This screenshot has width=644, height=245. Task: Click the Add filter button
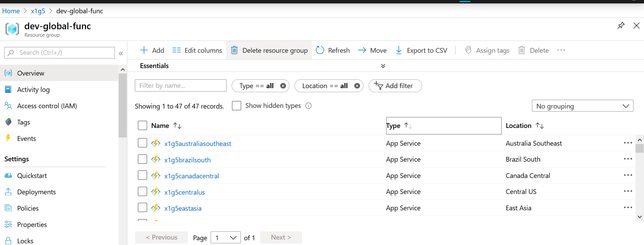pos(395,86)
